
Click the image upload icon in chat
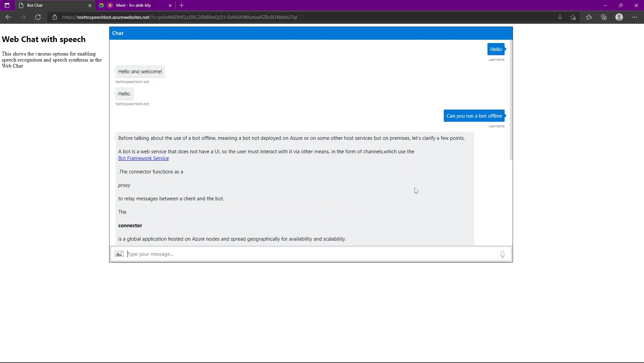tap(119, 254)
